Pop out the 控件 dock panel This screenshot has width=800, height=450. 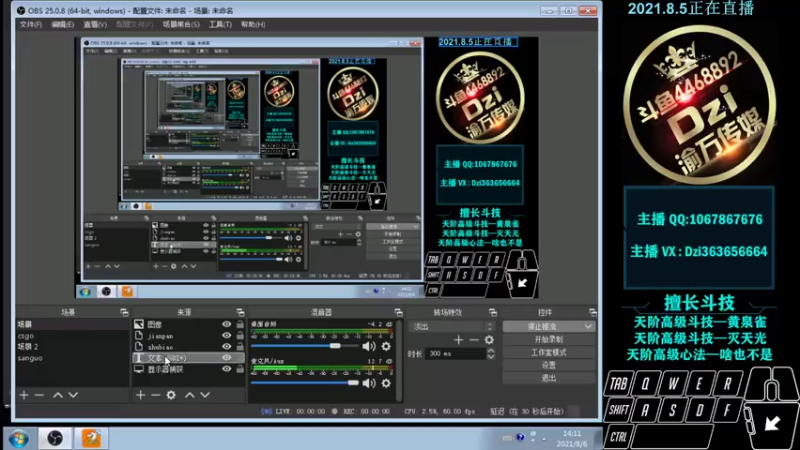tap(592, 312)
